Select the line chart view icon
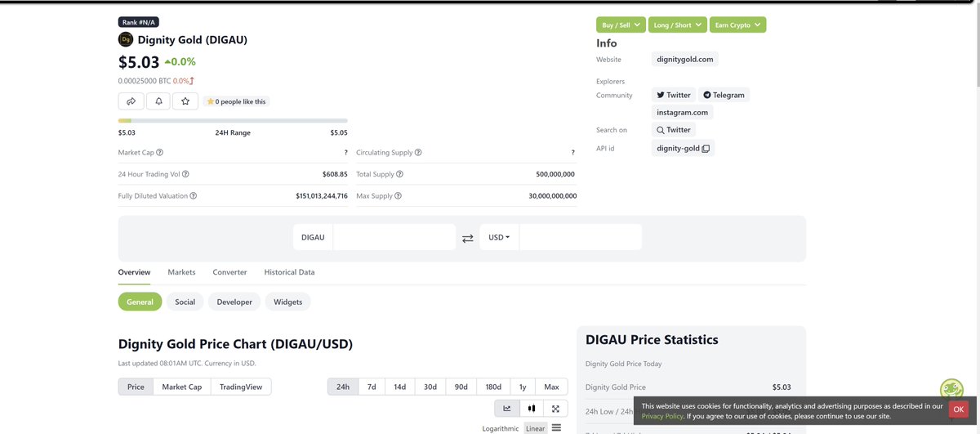This screenshot has height=434, width=980. [507, 408]
